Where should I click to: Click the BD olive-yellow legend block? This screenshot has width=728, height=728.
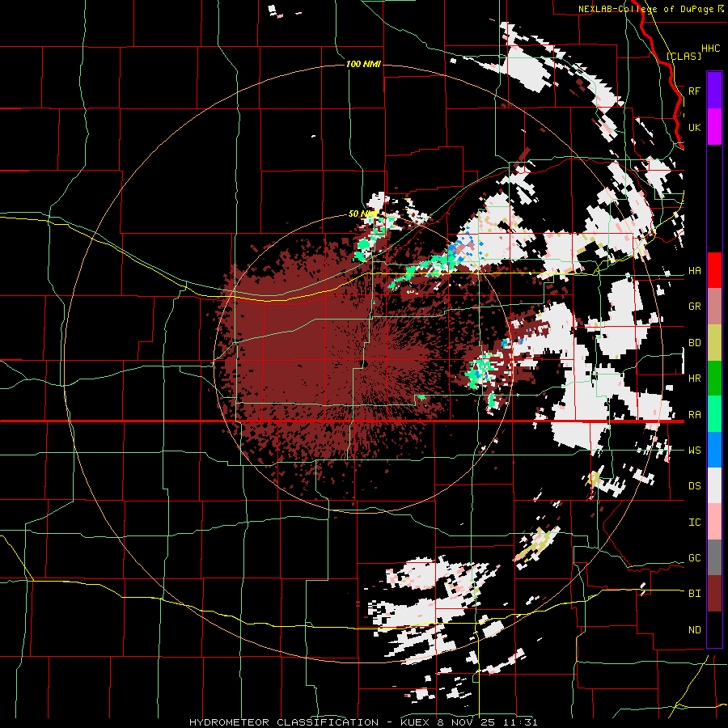coord(714,343)
